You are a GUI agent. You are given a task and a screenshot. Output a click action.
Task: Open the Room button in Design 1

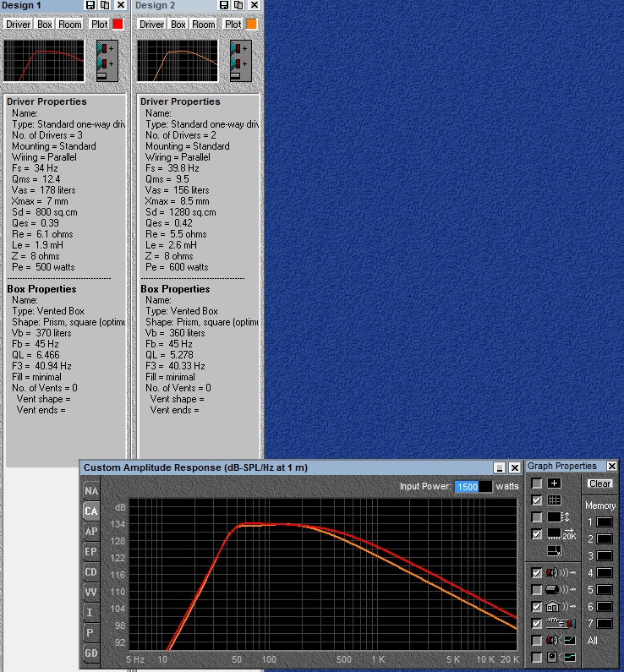(70, 25)
